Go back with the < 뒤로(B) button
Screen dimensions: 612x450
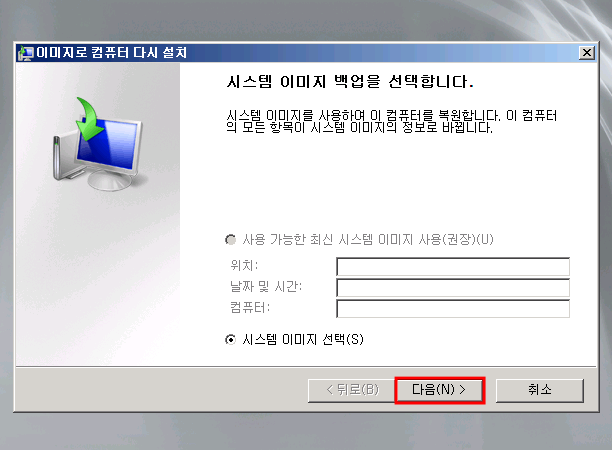(351, 390)
